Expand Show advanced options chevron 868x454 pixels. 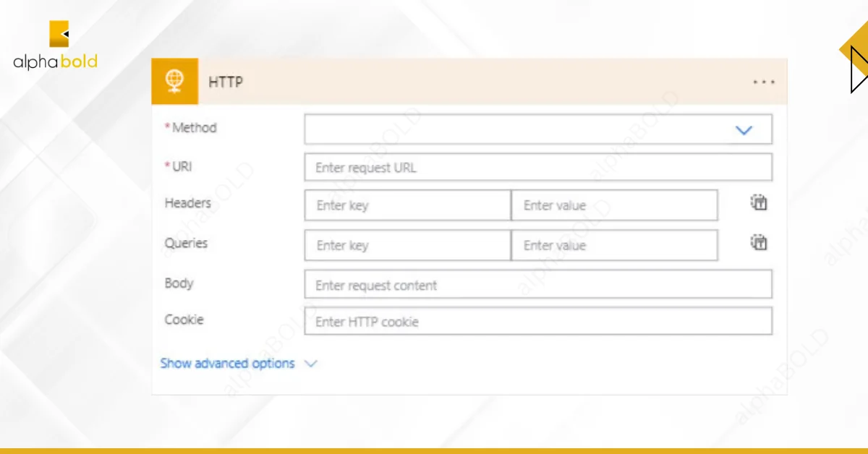pyautogui.click(x=310, y=364)
